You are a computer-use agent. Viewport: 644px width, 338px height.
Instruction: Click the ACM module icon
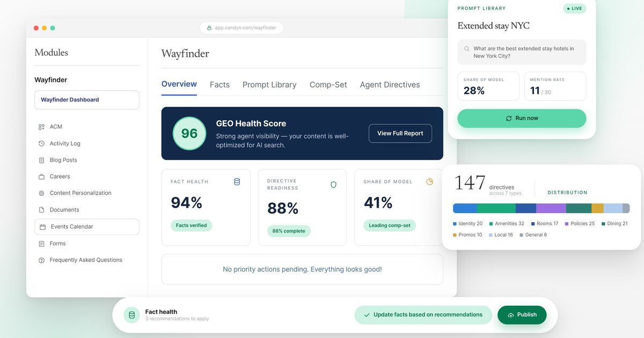tap(41, 127)
